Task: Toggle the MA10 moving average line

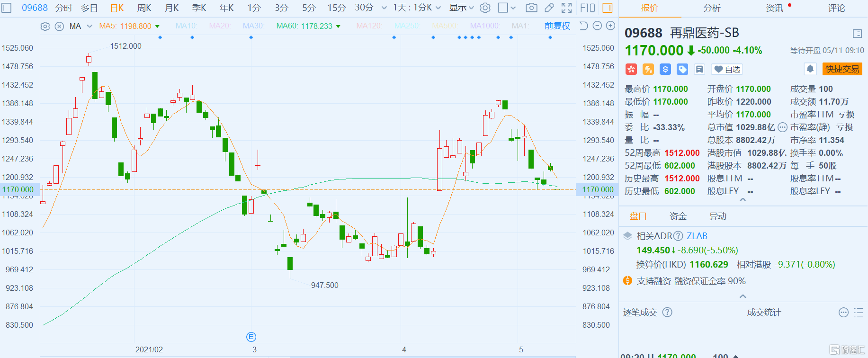Action: [186, 26]
